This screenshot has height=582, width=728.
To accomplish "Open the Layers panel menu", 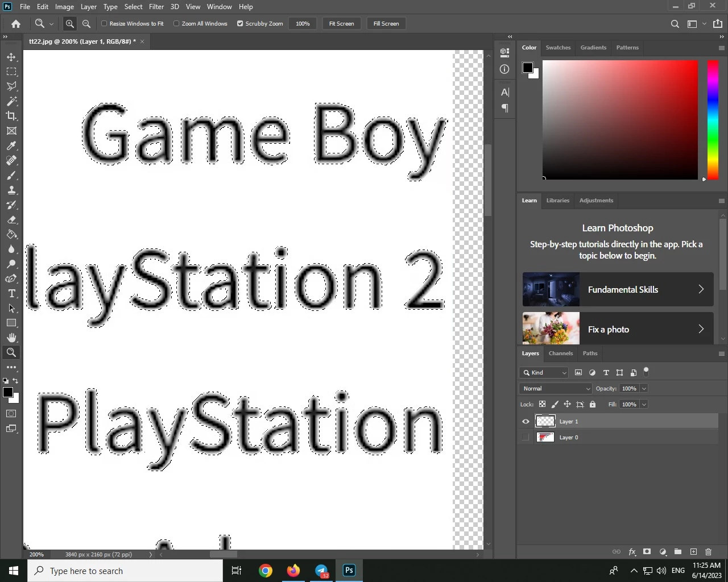I will (721, 354).
